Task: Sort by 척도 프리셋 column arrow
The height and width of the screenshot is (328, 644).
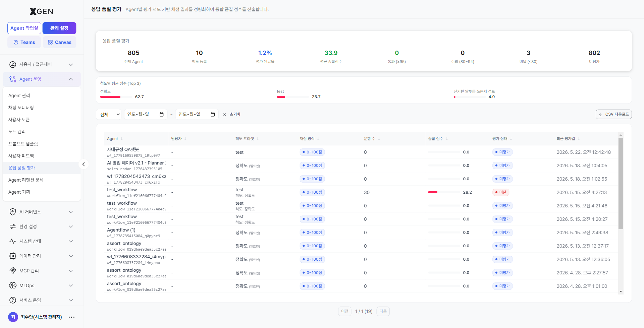Action: [257, 139]
